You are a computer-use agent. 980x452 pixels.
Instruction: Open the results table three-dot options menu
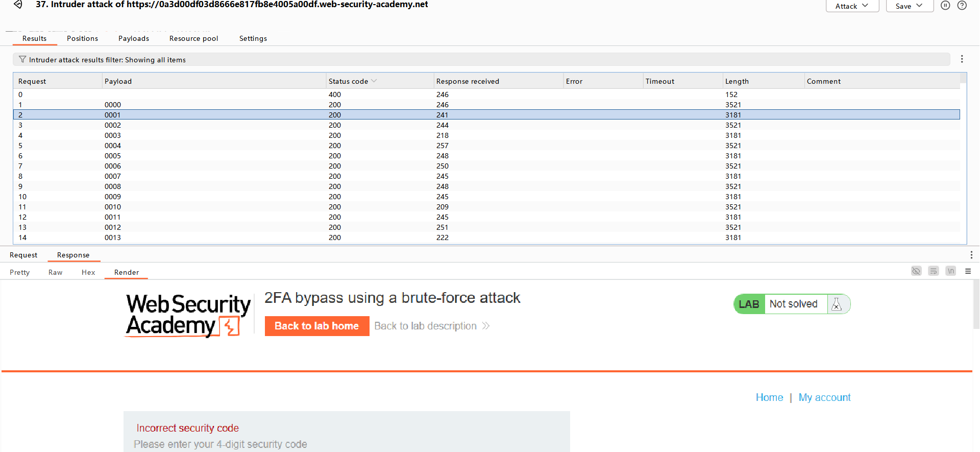[962, 59]
